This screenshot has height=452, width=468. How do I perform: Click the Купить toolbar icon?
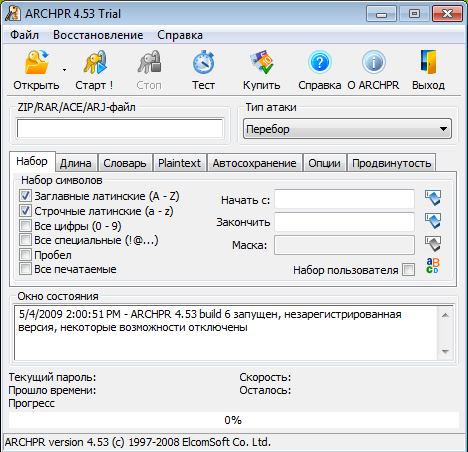coord(262,63)
